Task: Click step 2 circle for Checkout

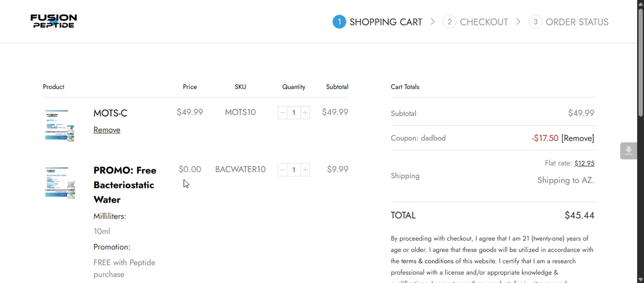Action: (x=450, y=22)
